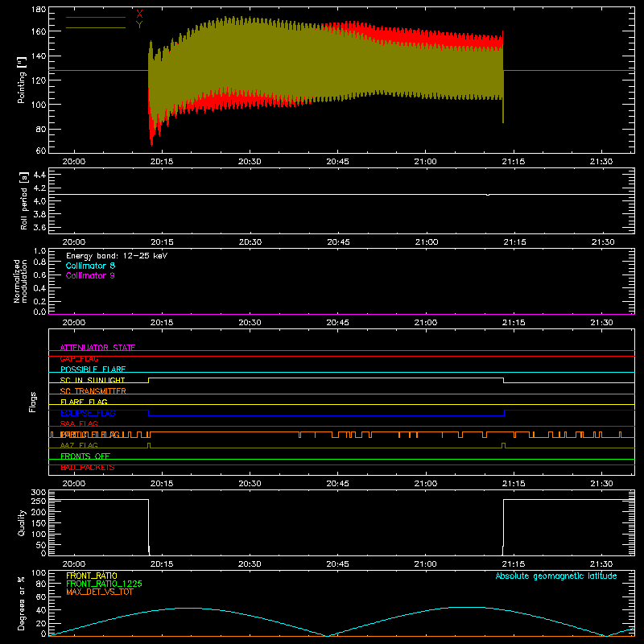Select 'Energy band: 12-25 keV' annotation
Screen dimensions: 644x644
[117, 256]
